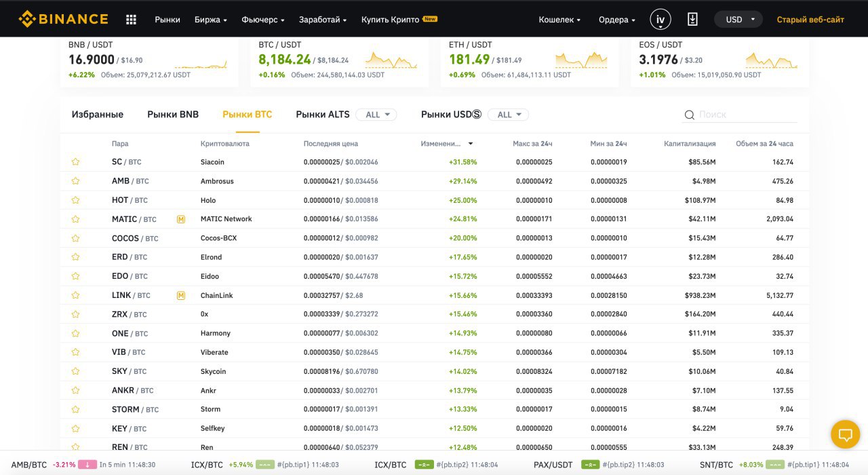
Task: Favorite the MATIC / BTC pair star
Action: 76,219
